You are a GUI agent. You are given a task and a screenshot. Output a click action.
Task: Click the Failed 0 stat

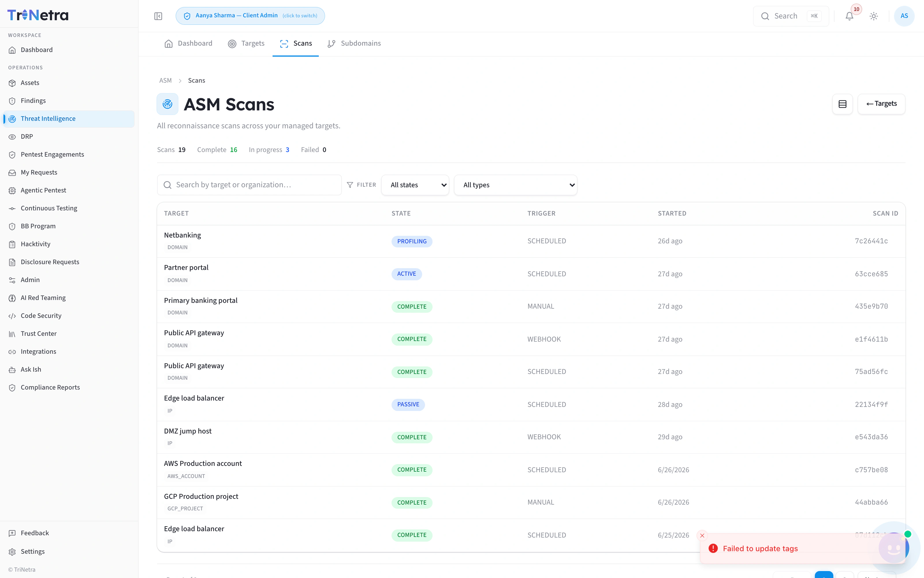tap(314, 150)
